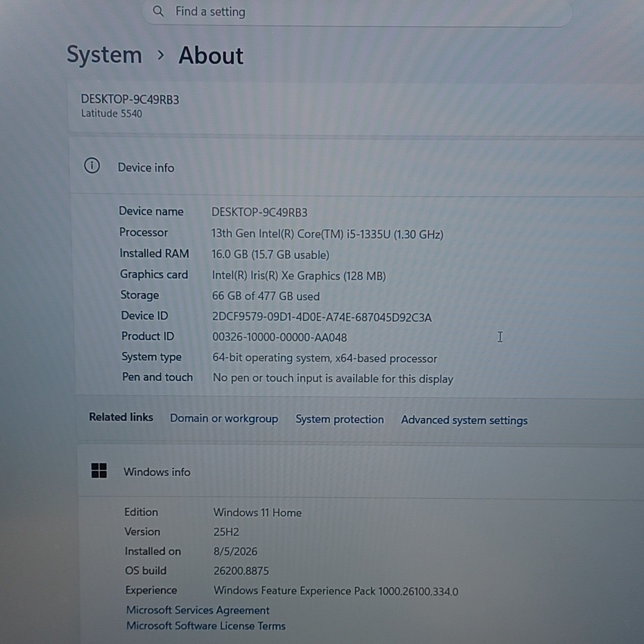
Task: Select edition value Windows 11 Home
Action: point(258,513)
